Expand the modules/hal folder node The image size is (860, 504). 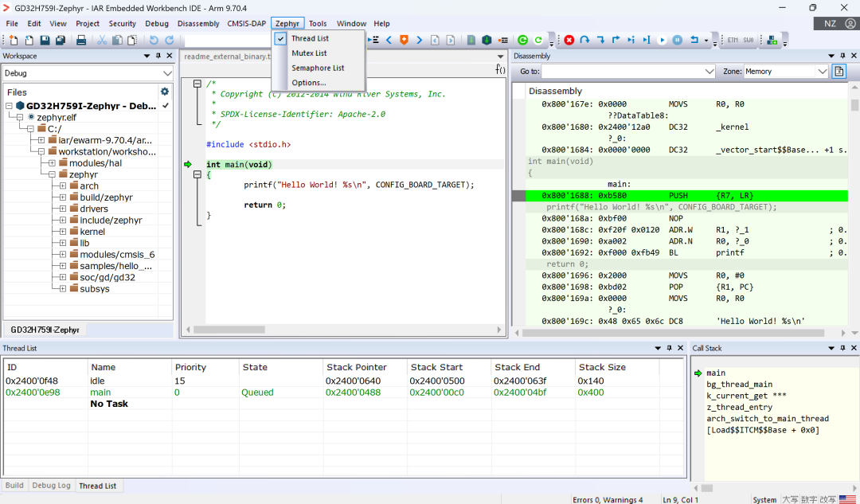(x=52, y=163)
